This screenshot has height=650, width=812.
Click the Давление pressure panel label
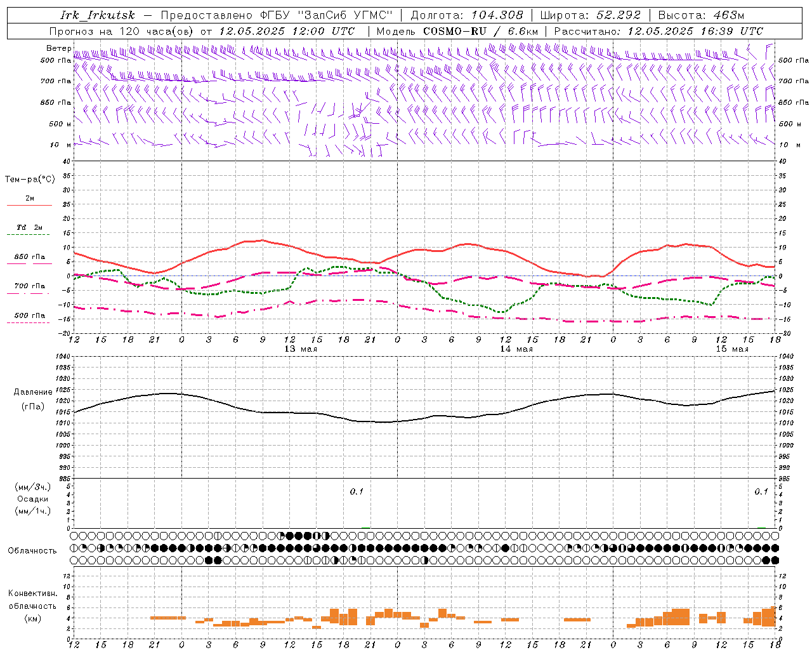(x=33, y=392)
